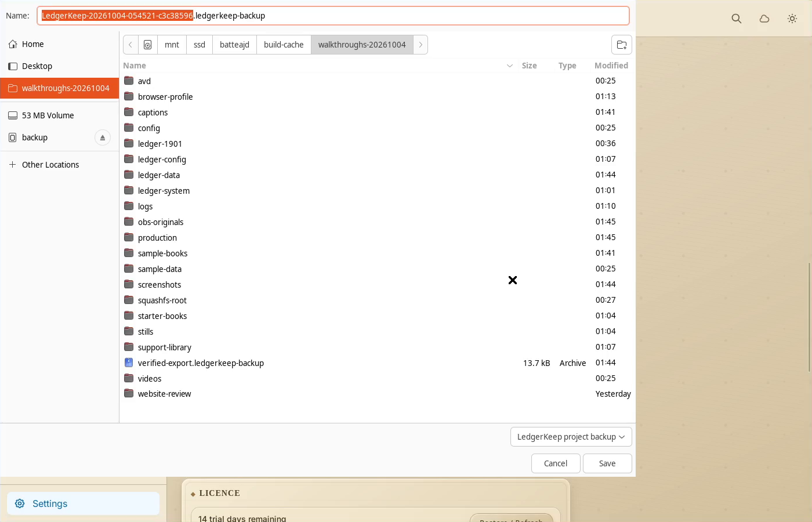This screenshot has width=812, height=522.
Task: Open Desktop in the sidebar
Action: [60, 66]
